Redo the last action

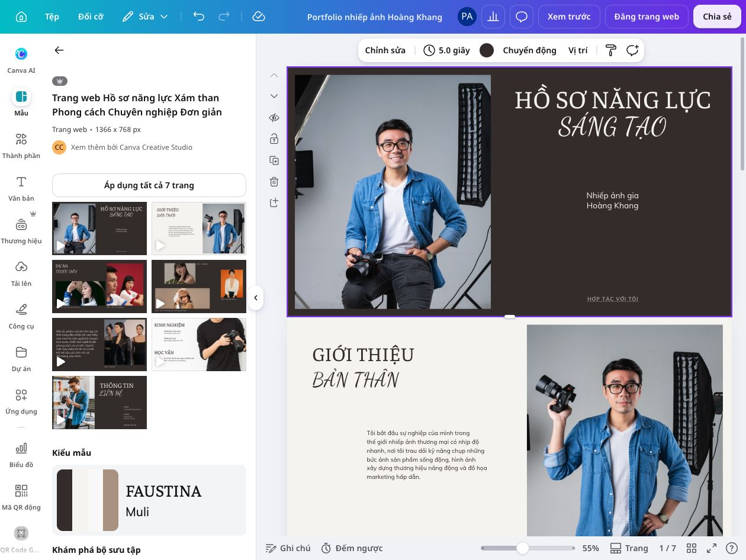tap(224, 17)
